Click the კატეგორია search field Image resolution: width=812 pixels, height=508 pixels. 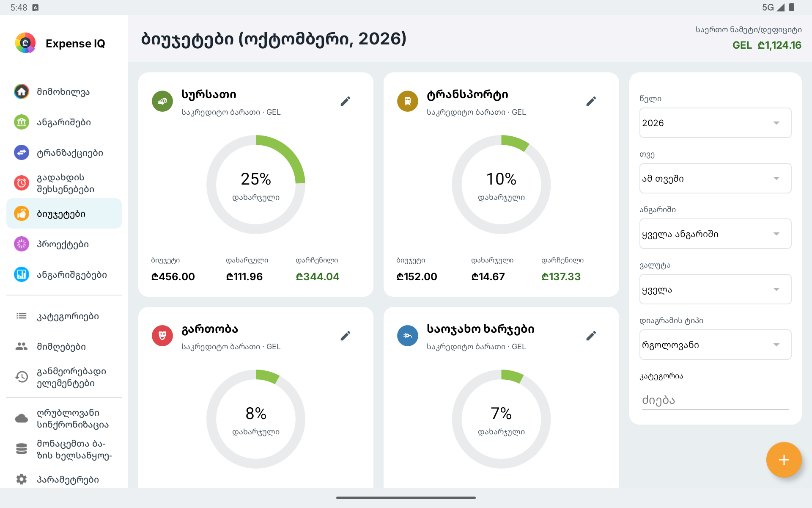pyautogui.click(x=715, y=400)
